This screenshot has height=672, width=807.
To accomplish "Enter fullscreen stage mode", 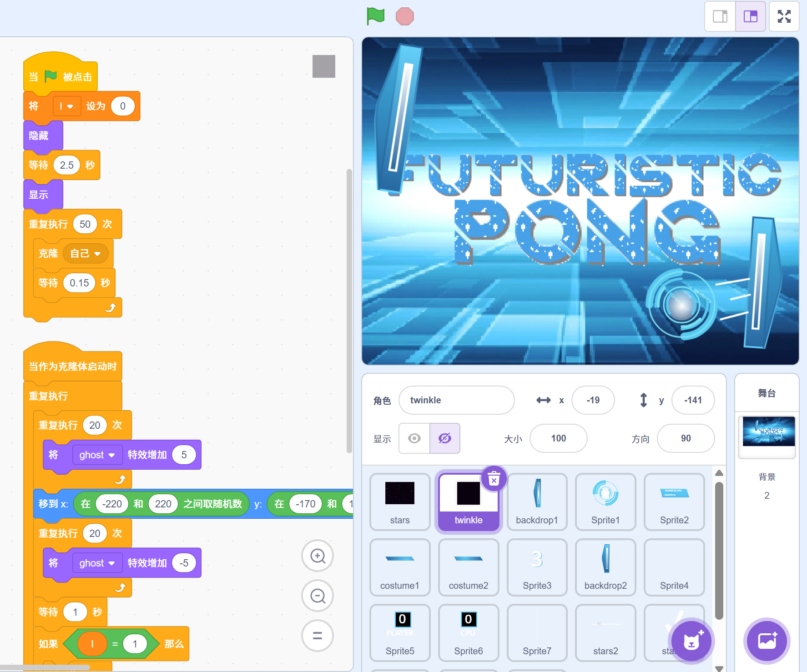I will click(784, 16).
